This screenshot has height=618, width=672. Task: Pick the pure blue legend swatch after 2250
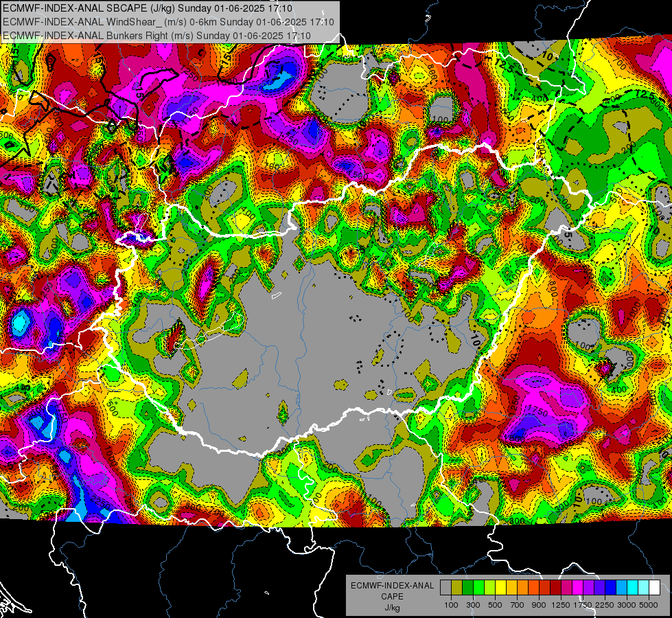coord(611,587)
